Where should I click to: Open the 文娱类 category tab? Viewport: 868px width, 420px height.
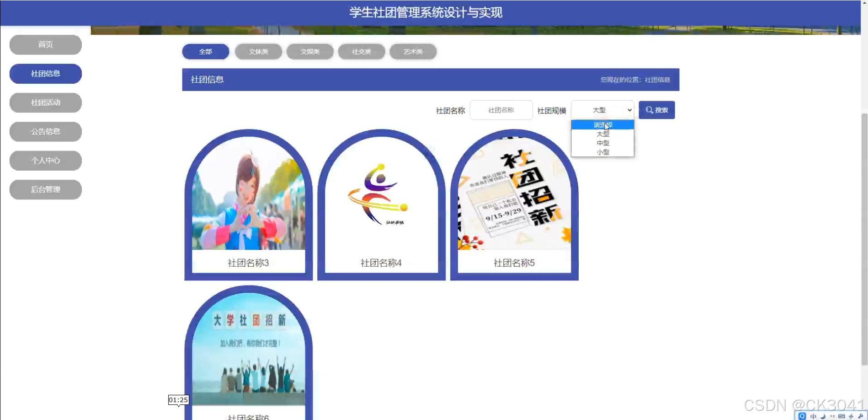point(309,51)
